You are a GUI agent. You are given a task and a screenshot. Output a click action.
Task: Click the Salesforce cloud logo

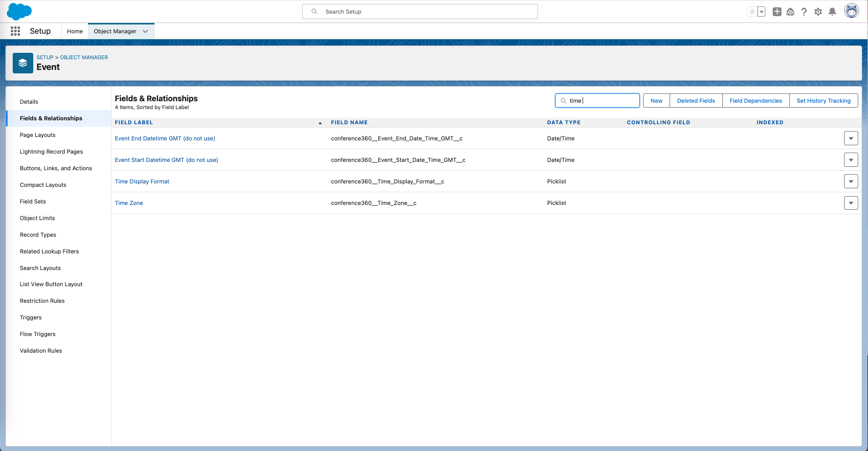pyautogui.click(x=19, y=11)
